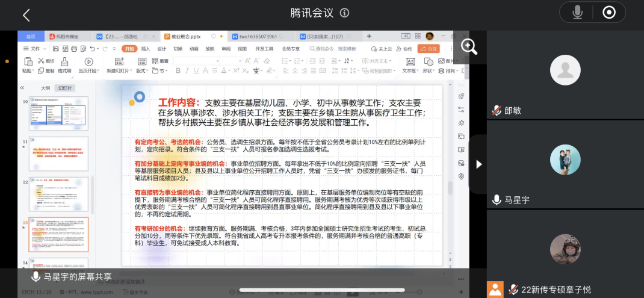
Task: Switch to the 设计 ribbon tab
Action: pyautogui.click(x=162, y=49)
